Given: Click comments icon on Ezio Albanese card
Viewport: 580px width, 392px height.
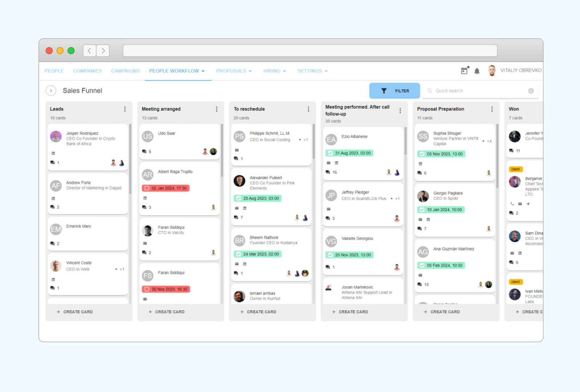Looking at the screenshot, I should (x=328, y=172).
